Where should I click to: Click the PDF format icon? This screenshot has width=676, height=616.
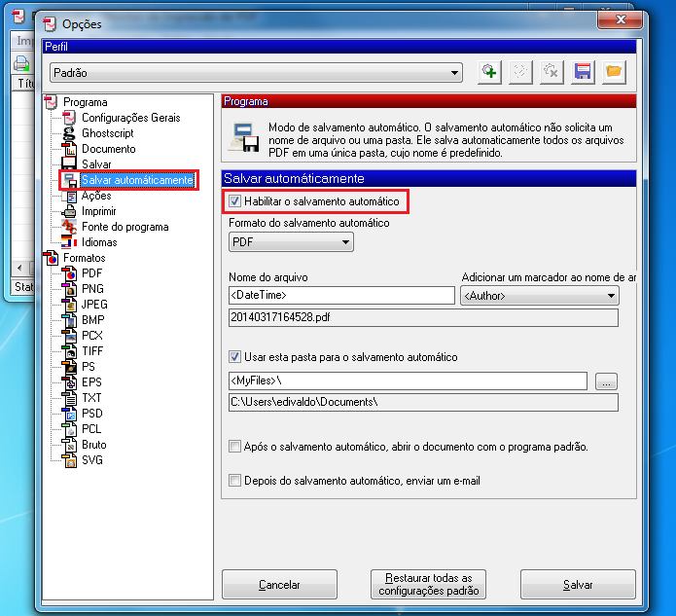(x=69, y=273)
